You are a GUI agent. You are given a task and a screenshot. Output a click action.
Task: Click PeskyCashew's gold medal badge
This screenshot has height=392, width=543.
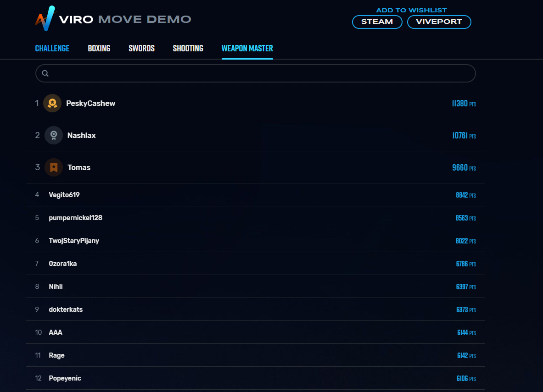point(52,103)
